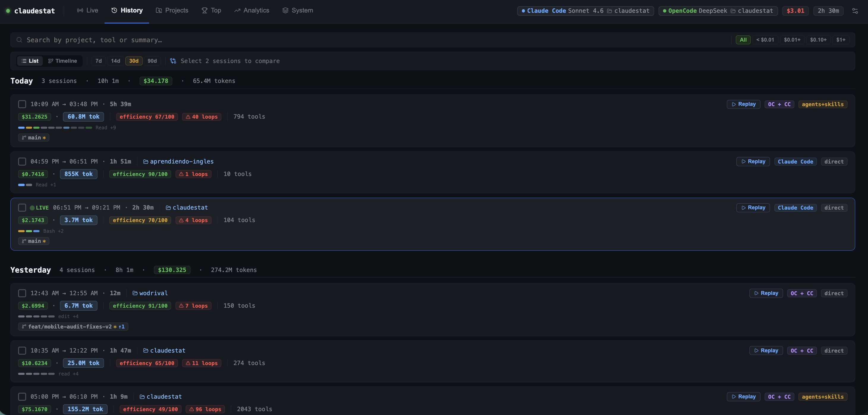
Task: Click the 7 loops warning badge
Action: (x=193, y=306)
